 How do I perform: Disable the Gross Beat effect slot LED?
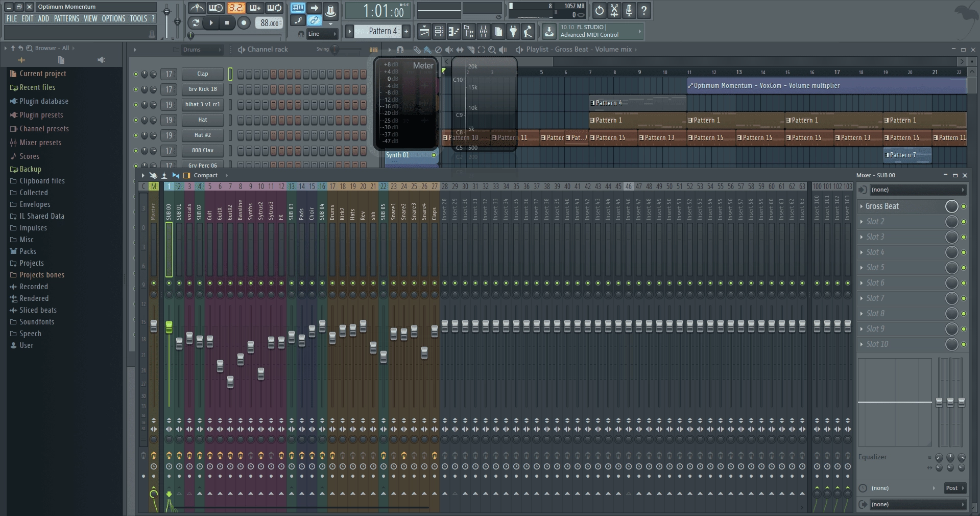click(964, 206)
